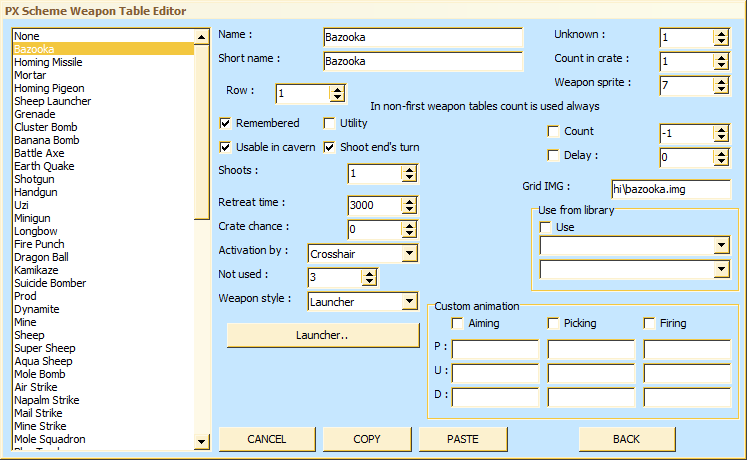Click the PASTE button
Screen dimensions: 747x460
(463, 439)
